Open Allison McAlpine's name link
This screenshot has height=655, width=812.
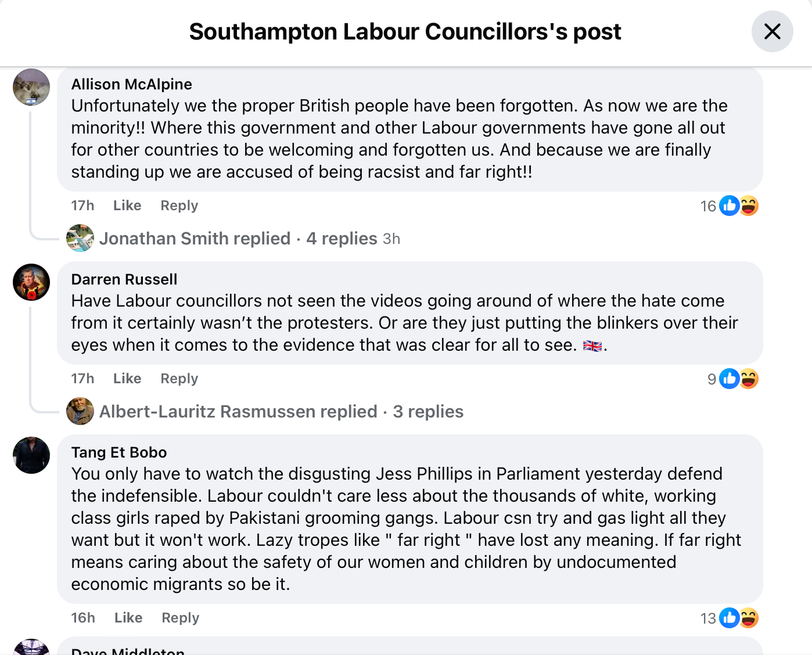click(131, 84)
